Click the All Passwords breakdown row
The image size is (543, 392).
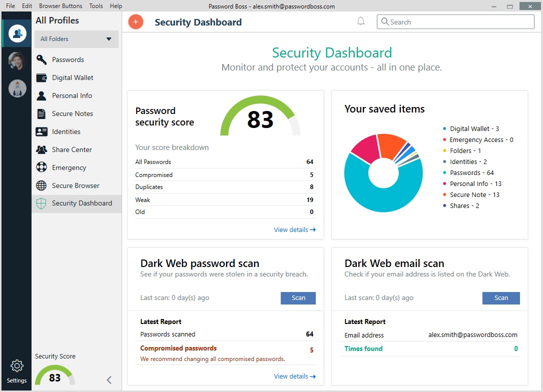(224, 162)
